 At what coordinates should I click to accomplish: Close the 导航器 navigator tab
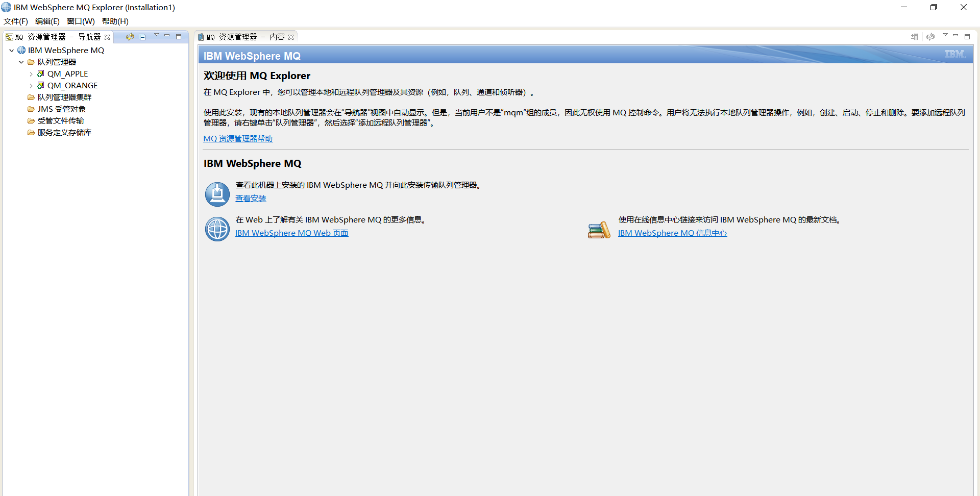[x=107, y=37]
